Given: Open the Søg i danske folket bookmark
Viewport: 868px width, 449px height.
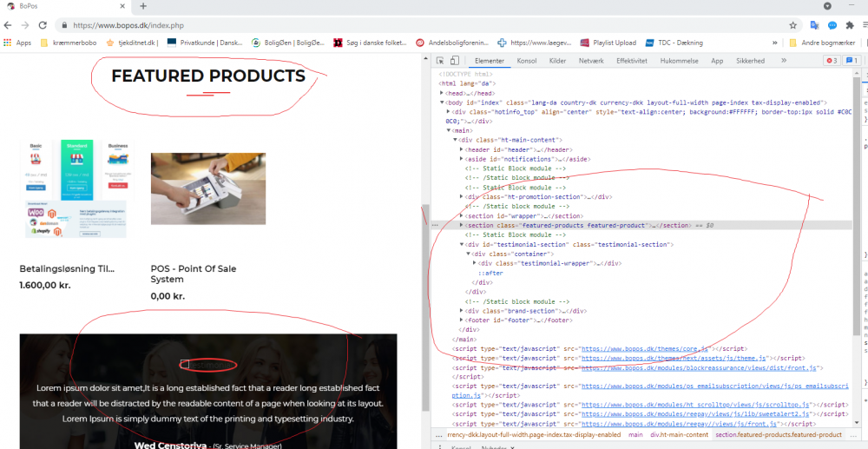Looking at the screenshot, I should [370, 43].
